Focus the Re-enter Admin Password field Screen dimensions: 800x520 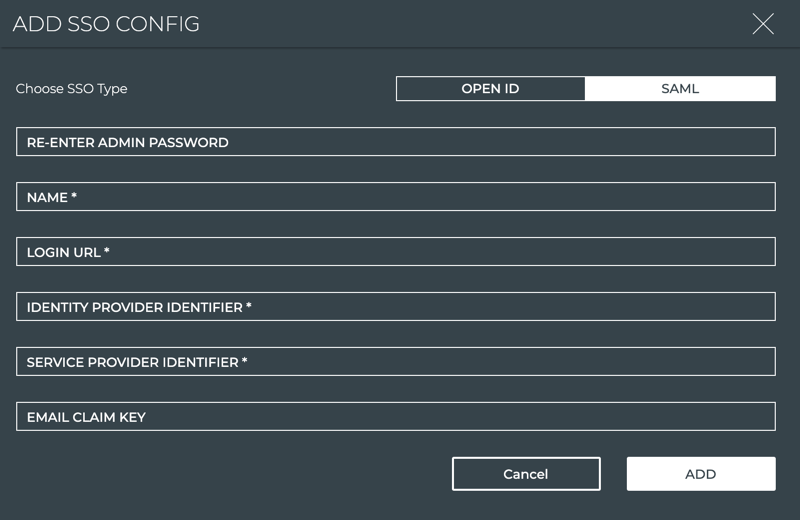pyautogui.click(x=396, y=142)
